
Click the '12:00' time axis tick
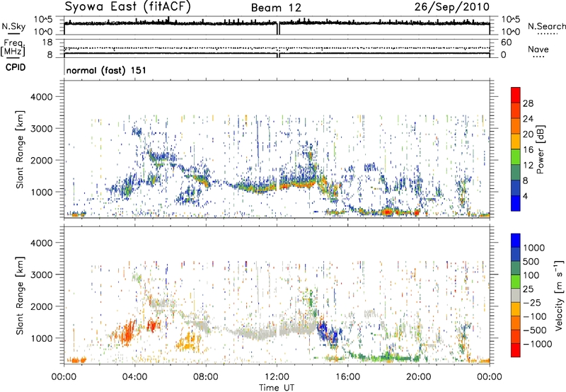pyautogui.click(x=277, y=377)
